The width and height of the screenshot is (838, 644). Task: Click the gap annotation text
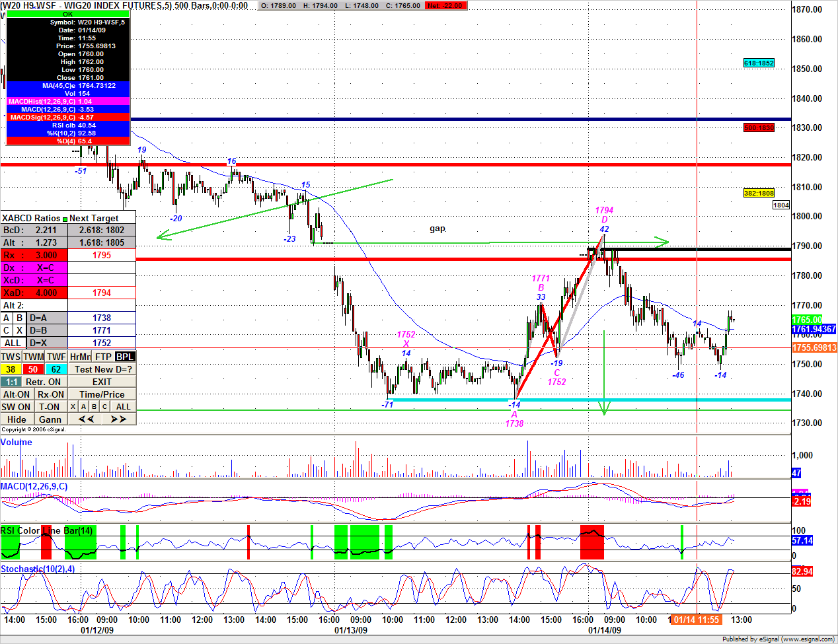[x=438, y=229]
